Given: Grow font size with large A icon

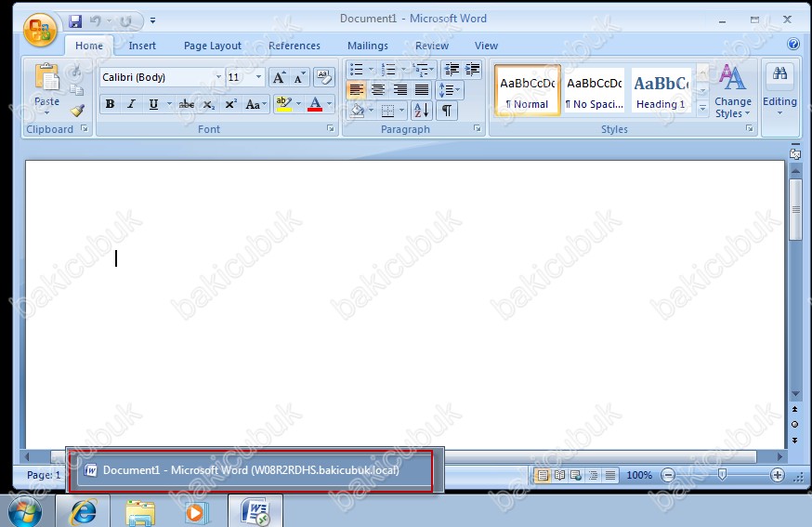Looking at the screenshot, I should coord(279,78).
